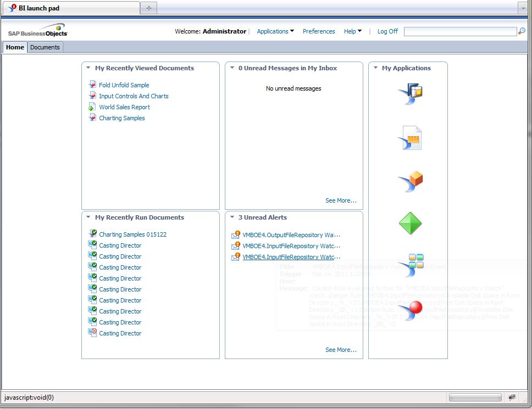Open the browser tab list dropdown
The width and height of the screenshot is (532, 409).
coord(523,8)
